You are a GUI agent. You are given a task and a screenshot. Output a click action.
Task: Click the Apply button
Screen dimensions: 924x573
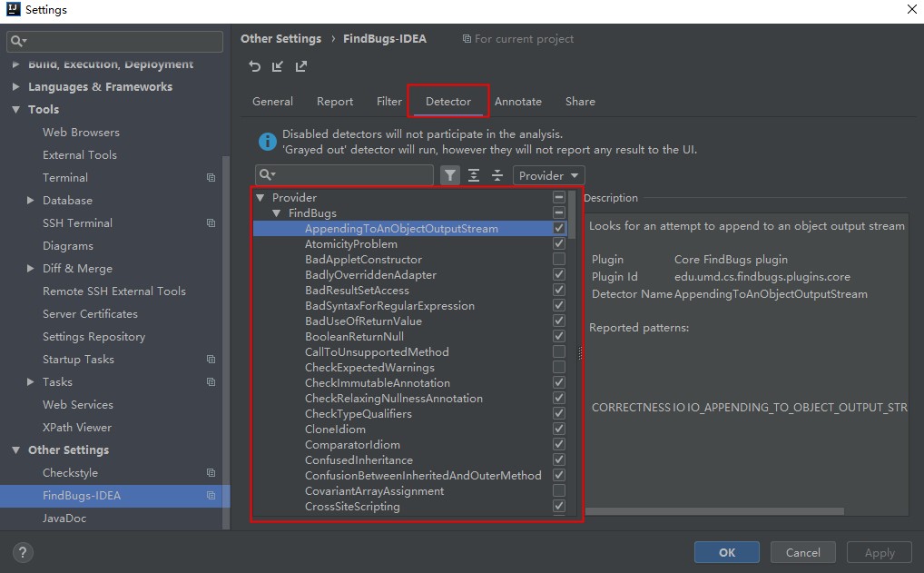880,552
